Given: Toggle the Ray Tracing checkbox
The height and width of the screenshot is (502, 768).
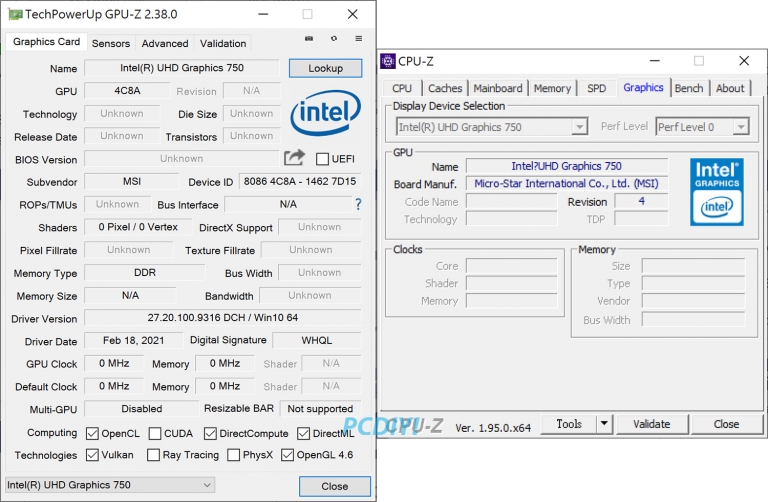Looking at the screenshot, I should [x=153, y=455].
